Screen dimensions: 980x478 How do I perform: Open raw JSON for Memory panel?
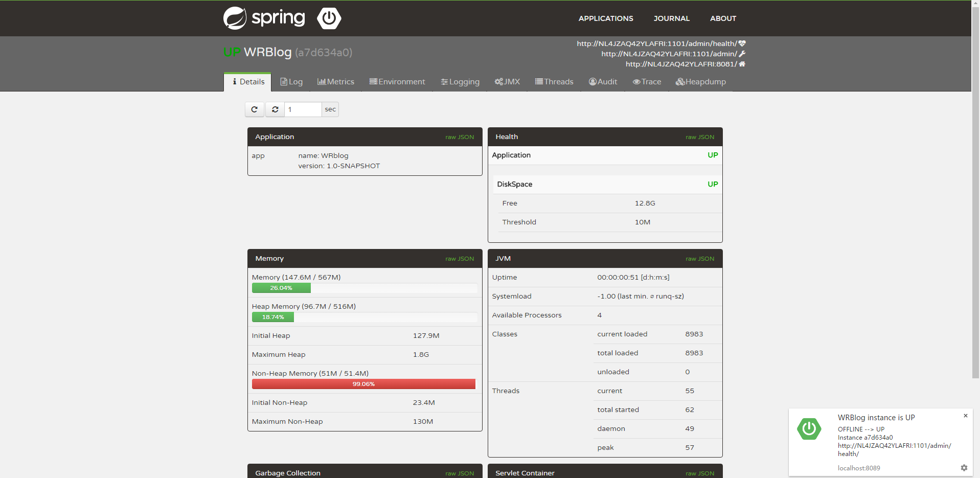click(460, 259)
